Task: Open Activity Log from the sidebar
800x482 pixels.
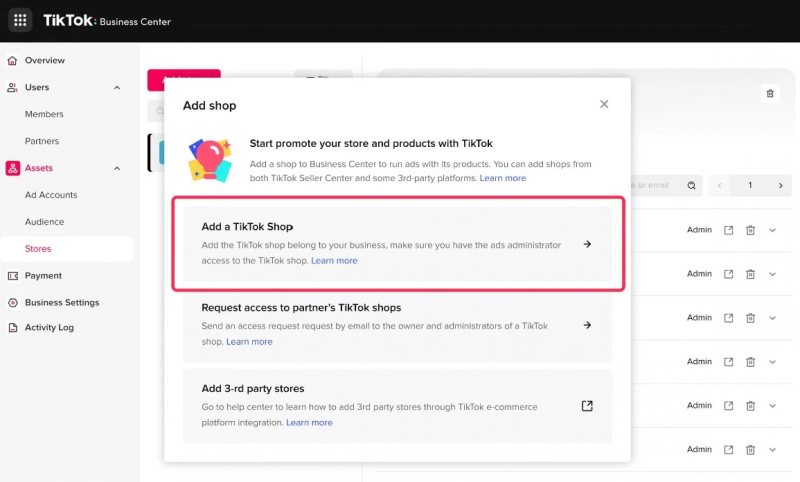Action: [49, 328]
